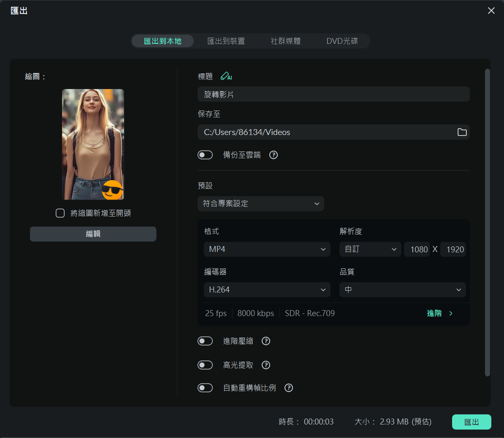This screenshot has height=438, width=504.
Task: Click the AI title generator icon
Action: point(226,76)
